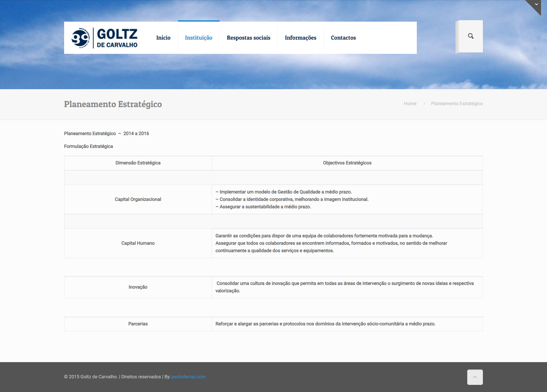547x392 pixels.
Task: Click the breadcrumb separator chevron
Action: coord(424,104)
